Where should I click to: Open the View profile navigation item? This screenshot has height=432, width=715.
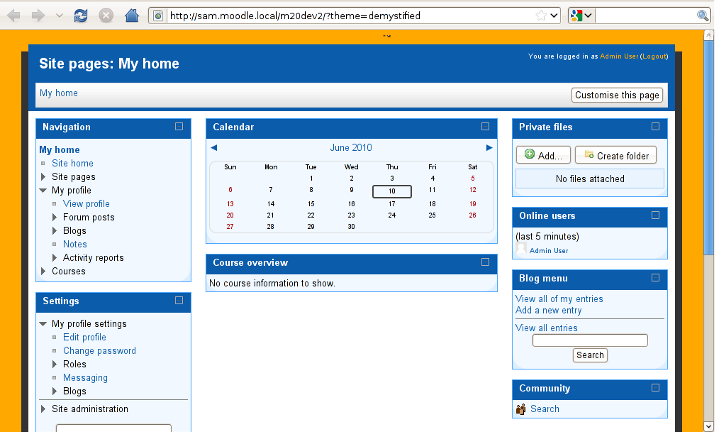(x=86, y=204)
